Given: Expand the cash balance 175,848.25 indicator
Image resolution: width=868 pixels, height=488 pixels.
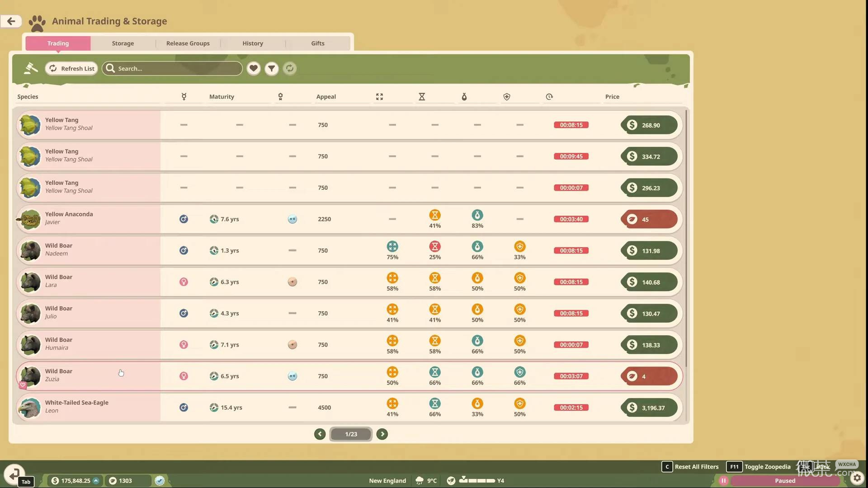Looking at the screenshot, I should 75,481.
